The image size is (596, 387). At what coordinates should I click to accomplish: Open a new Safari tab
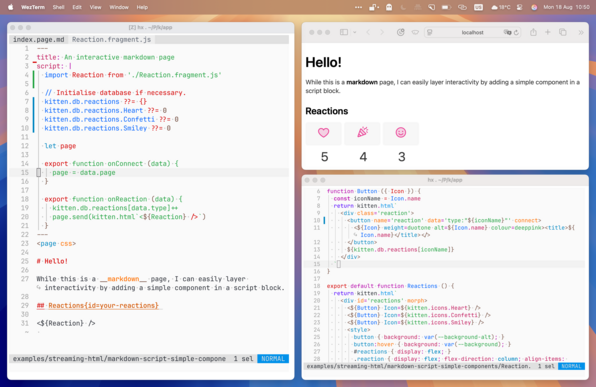point(548,32)
